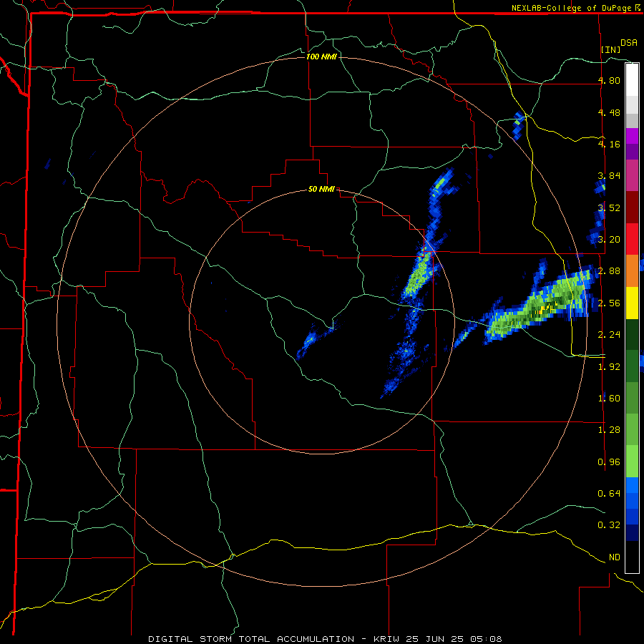The height and width of the screenshot is (644, 644).
Task: Click the 3.20 legend value
Action: (609, 240)
